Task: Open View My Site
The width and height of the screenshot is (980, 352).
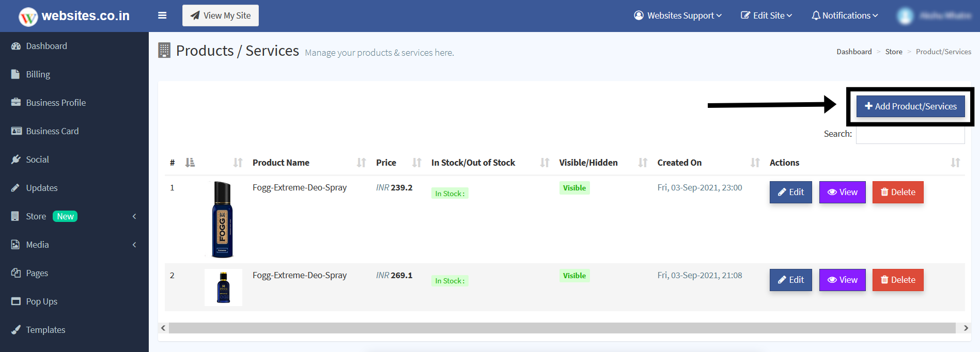Action: pos(221,15)
